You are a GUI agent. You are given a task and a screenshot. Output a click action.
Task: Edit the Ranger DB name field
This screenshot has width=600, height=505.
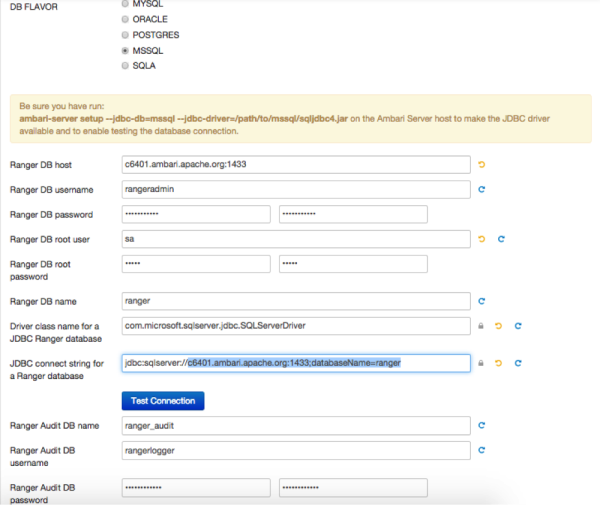(296, 301)
